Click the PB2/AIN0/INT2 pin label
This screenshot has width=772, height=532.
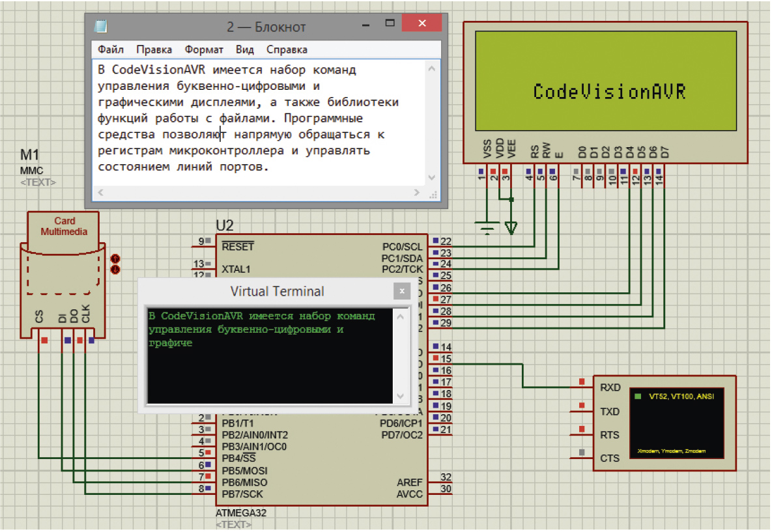255,435
